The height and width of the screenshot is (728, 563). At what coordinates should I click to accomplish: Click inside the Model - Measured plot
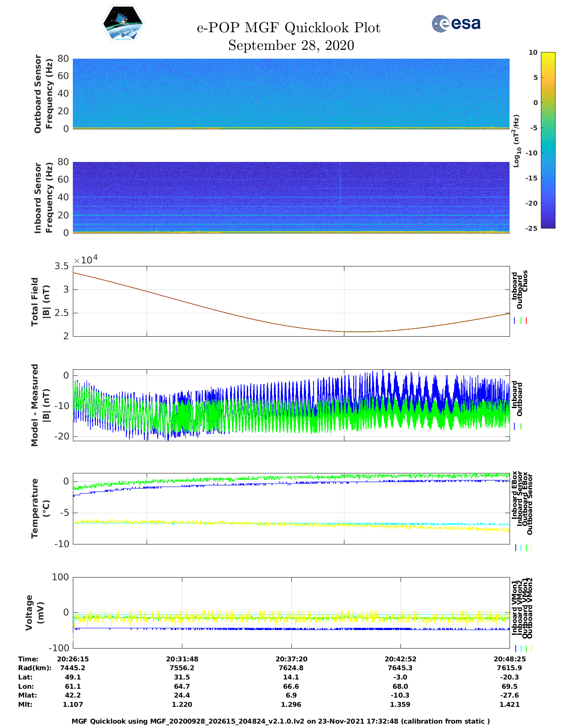(x=291, y=405)
